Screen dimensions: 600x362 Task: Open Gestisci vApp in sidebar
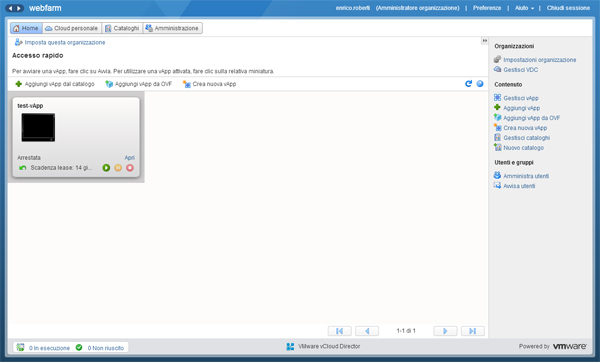[521, 98]
